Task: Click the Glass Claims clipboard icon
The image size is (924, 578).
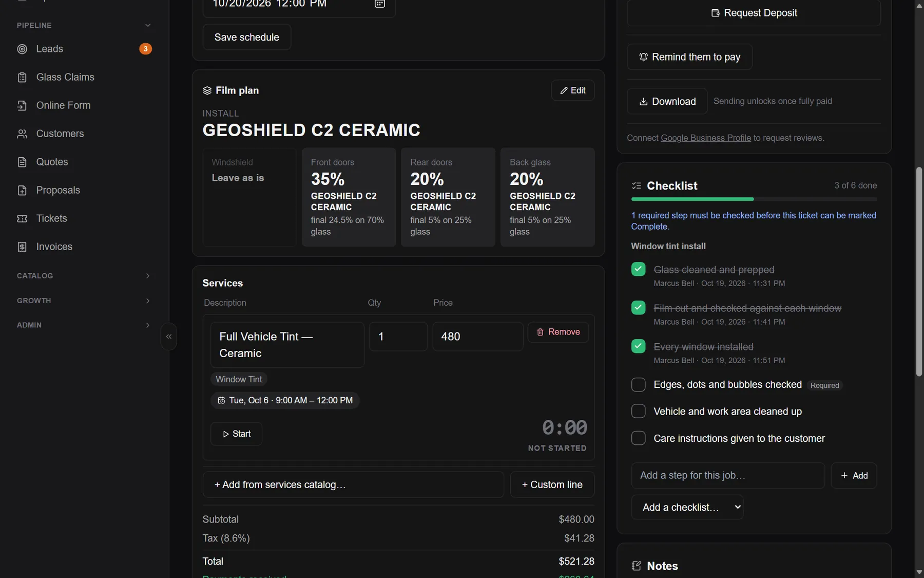Action: pyautogui.click(x=22, y=77)
